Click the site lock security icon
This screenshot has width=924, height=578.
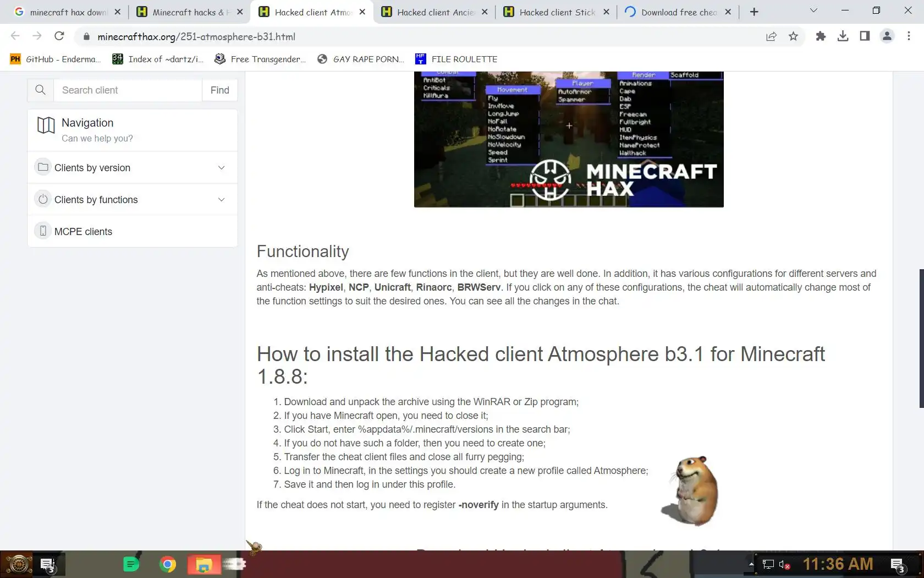pyautogui.click(x=86, y=37)
